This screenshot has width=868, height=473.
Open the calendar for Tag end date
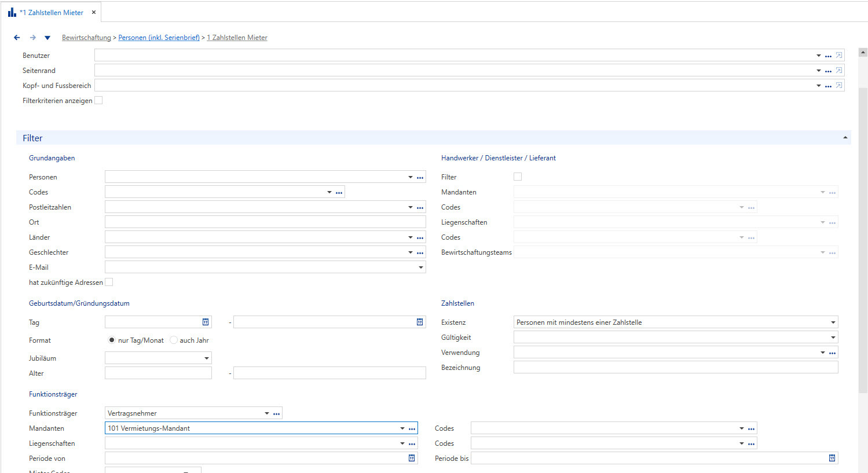coord(420,322)
